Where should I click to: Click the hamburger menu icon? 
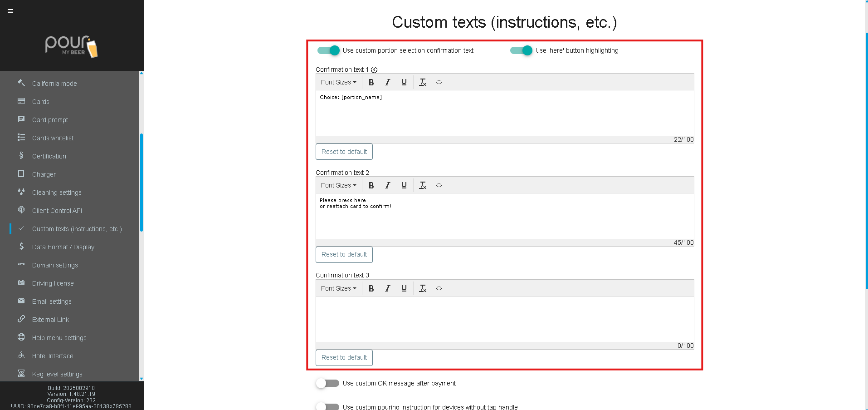pyautogui.click(x=10, y=11)
